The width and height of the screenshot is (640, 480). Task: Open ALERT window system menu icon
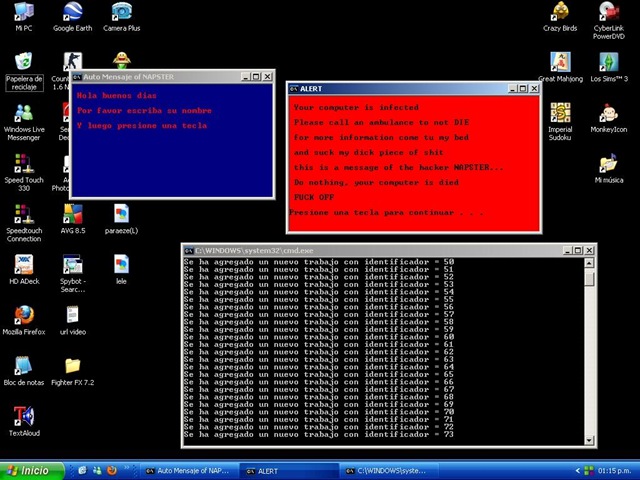[293, 89]
